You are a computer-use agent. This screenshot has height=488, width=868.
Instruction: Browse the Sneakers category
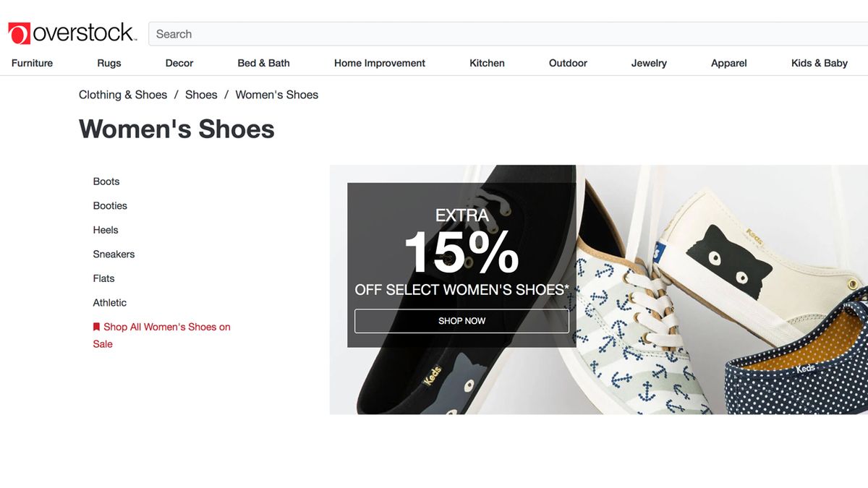click(x=114, y=254)
